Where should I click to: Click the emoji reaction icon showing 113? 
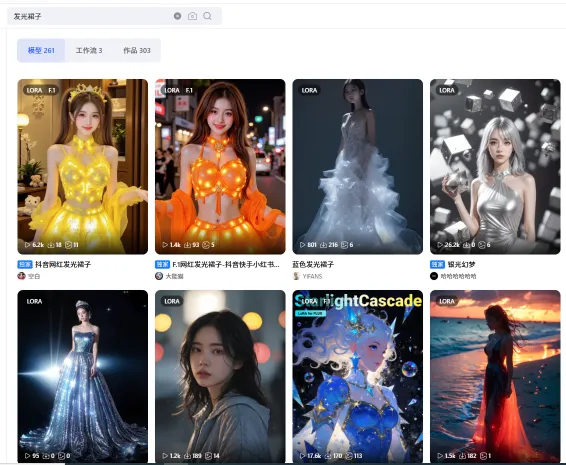click(x=349, y=456)
